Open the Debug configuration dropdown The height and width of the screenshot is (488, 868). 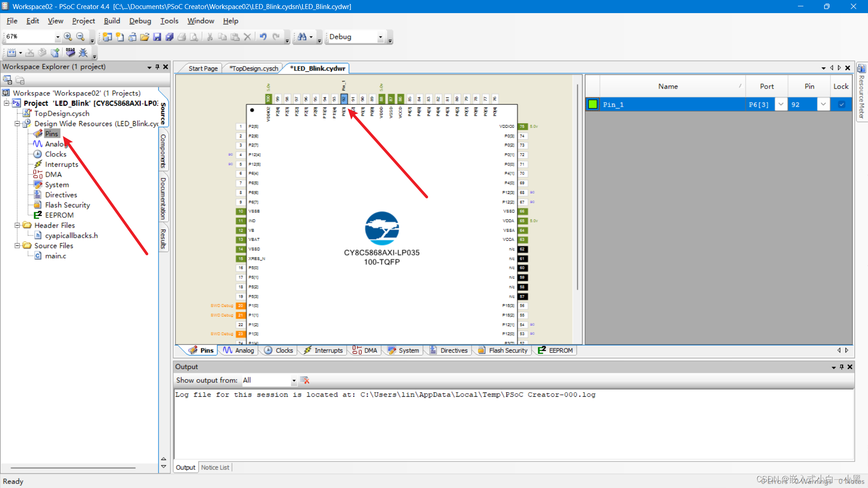380,37
